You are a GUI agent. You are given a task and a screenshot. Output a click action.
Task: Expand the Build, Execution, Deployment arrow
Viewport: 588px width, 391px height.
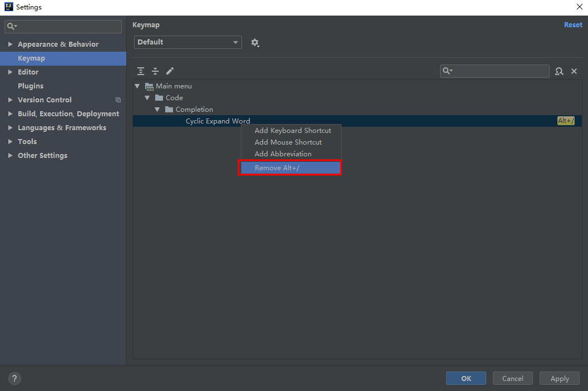[x=10, y=113]
